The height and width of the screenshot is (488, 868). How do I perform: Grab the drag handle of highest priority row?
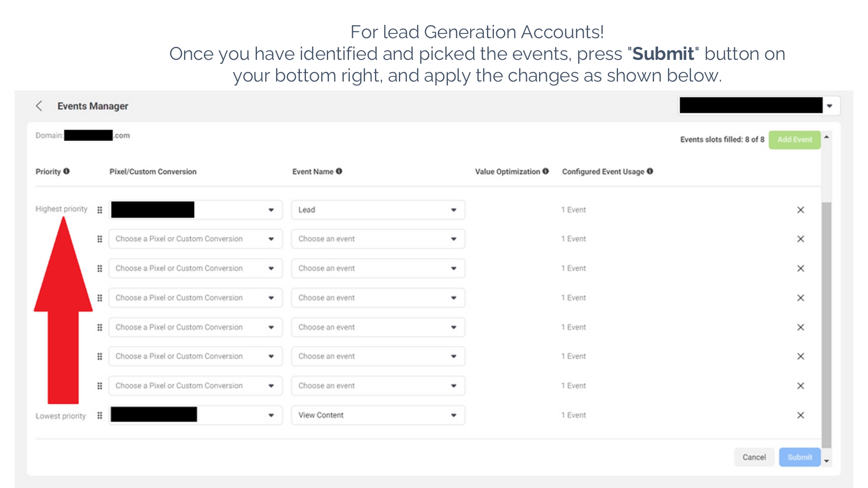coord(100,210)
